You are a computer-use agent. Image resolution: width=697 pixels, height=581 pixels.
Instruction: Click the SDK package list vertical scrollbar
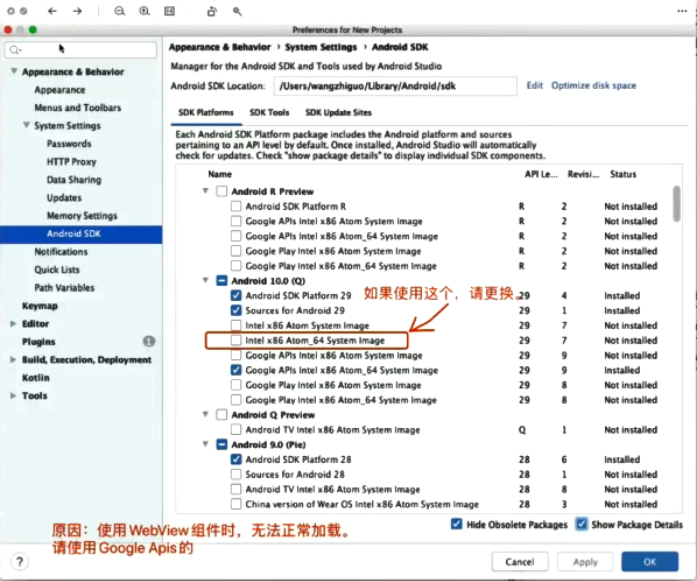pyautogui.click(x=677, y=204)
